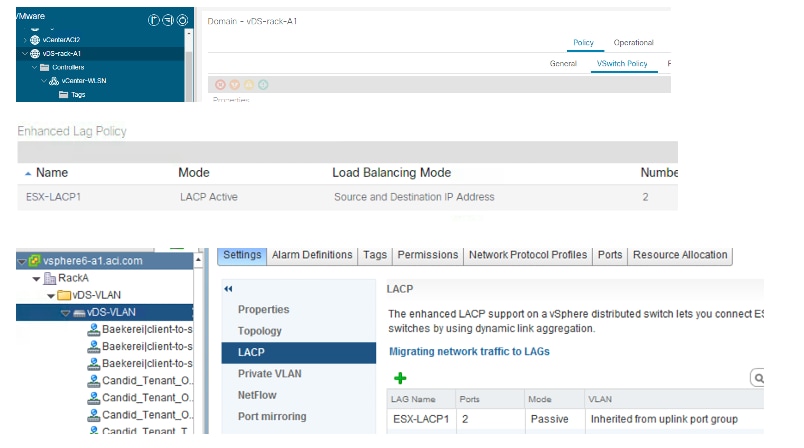Select the Alarm Definitions tab
This screenshot has height=448, width=804.
[x=312, y=255]
